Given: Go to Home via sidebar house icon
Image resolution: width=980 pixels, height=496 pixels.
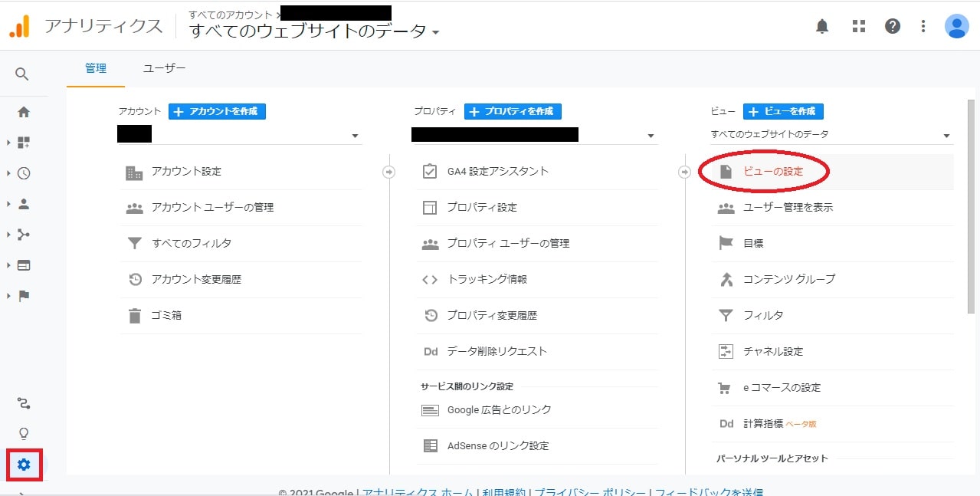Looking at the screenshot, I should [x=24, y=112].
